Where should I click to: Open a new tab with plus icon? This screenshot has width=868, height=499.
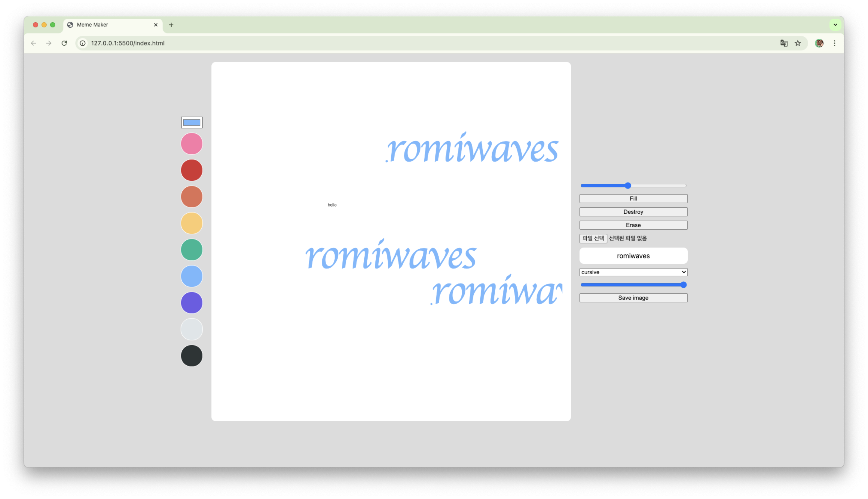tap(171, 25)
